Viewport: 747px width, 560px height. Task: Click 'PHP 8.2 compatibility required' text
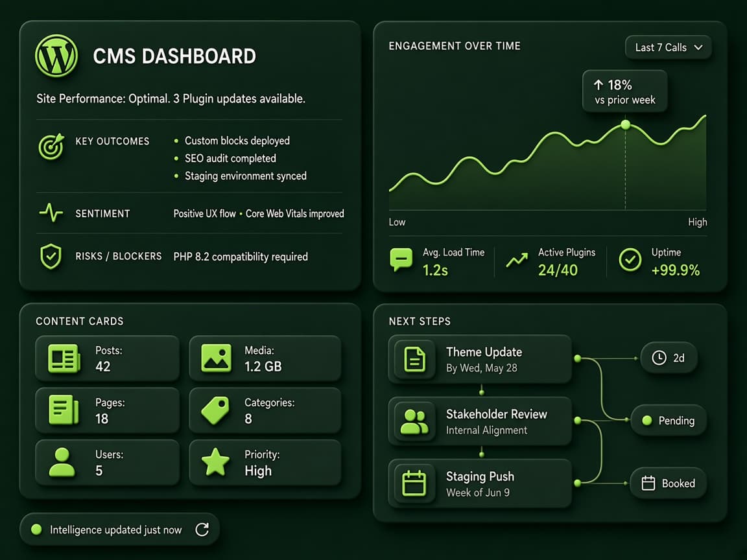[x=241, y=257]
